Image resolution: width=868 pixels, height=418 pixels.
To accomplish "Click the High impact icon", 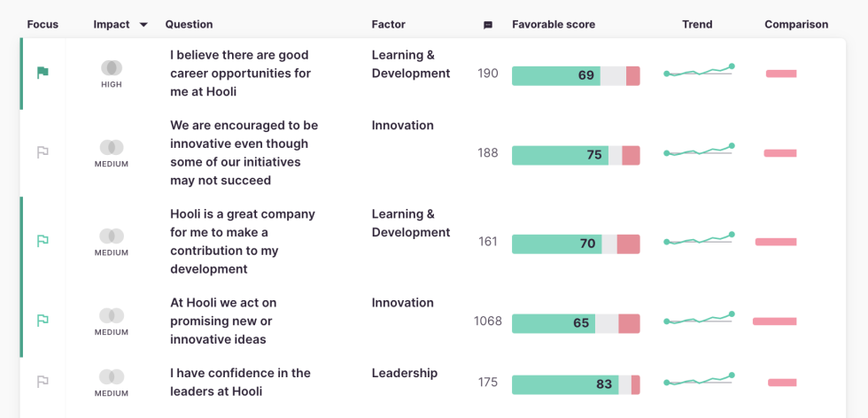I will [112, 68].
